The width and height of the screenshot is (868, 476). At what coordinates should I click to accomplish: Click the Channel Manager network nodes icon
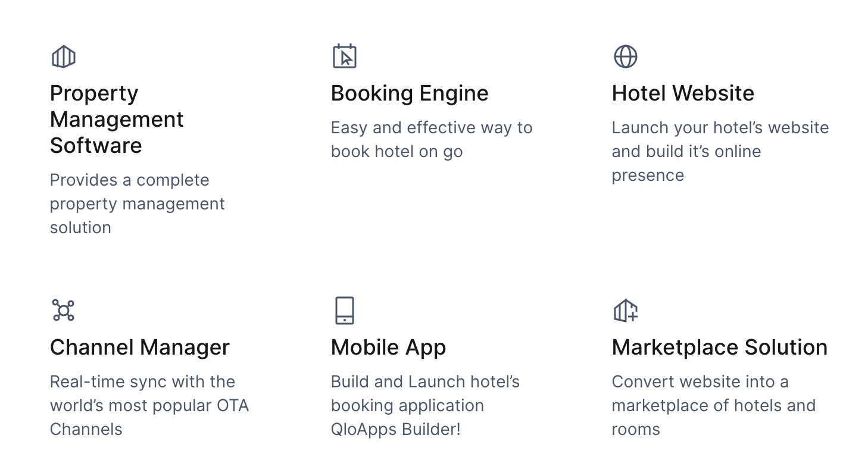(x=63, y=311)
